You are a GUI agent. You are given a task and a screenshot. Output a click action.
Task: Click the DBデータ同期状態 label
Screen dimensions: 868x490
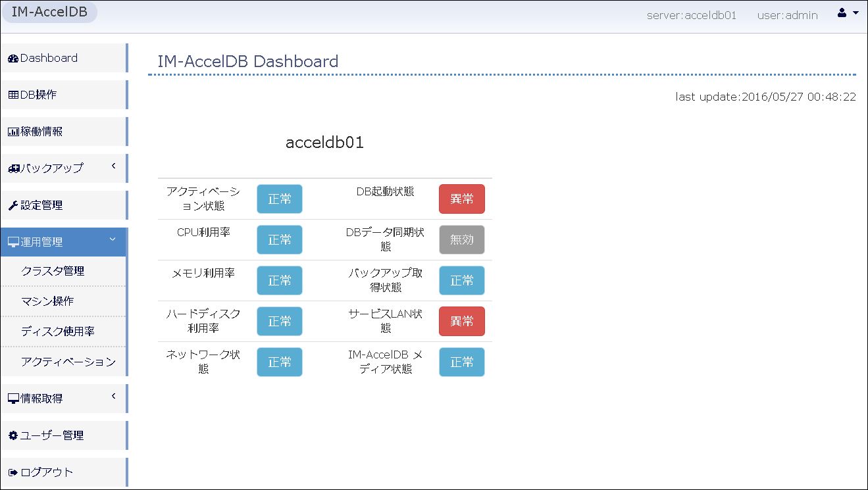click(386, 239)
